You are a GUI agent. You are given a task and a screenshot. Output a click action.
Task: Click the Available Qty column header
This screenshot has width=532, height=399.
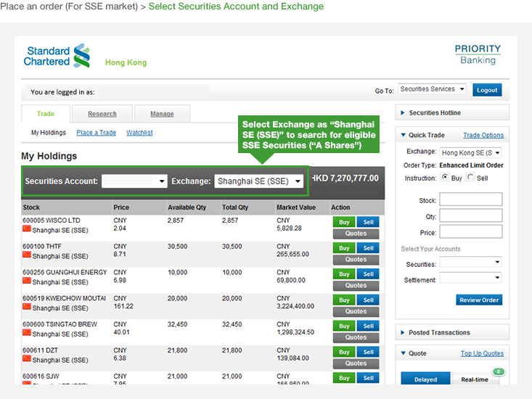click(x=187, y=207)
